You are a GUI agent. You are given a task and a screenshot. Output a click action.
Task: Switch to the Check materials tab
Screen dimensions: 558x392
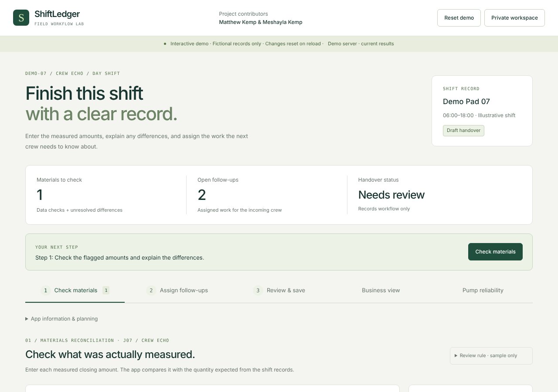(x=75, y=291)
